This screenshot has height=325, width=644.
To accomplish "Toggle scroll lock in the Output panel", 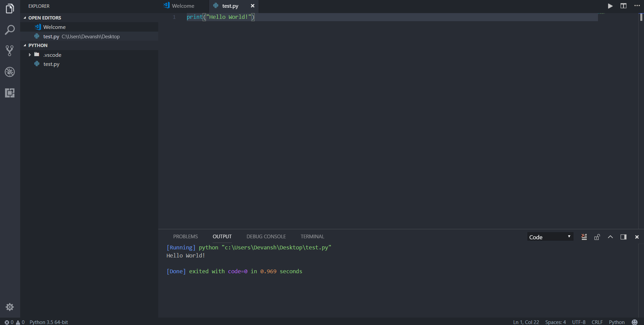I will (x=597, y=237).
